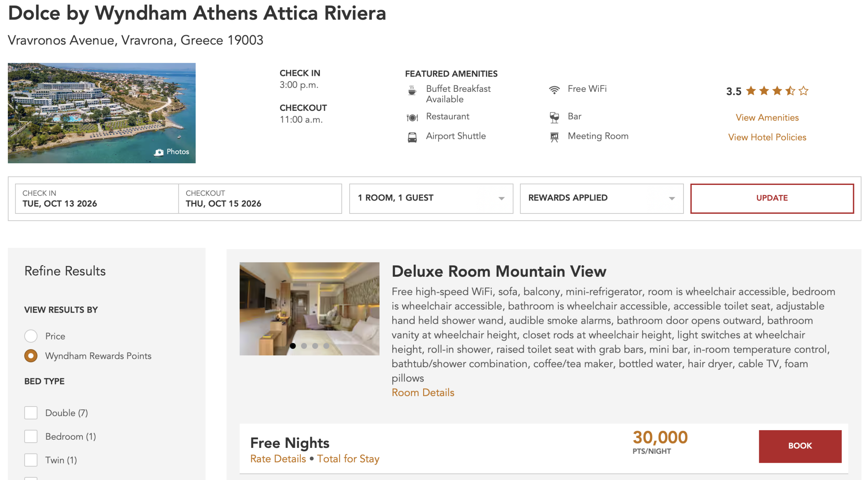
Task: Open View Hotel Policies
Action: pyautogui.click(x=767, y=137)
